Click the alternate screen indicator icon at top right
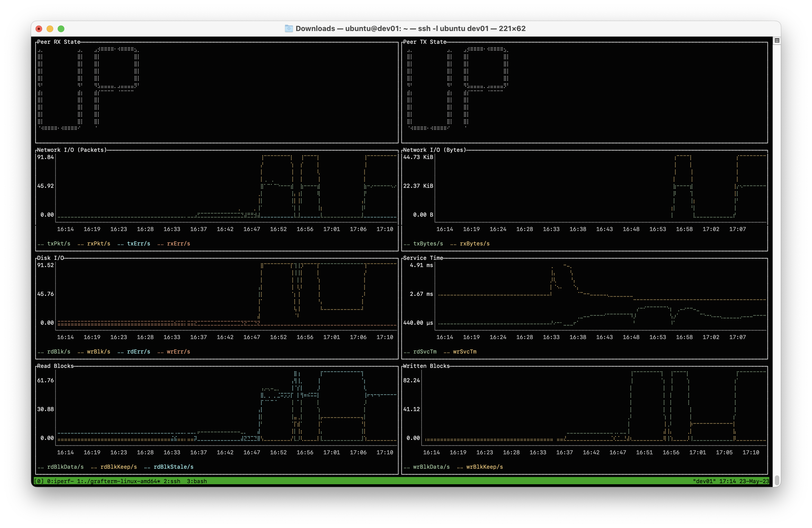 click(x=777, y=40)
